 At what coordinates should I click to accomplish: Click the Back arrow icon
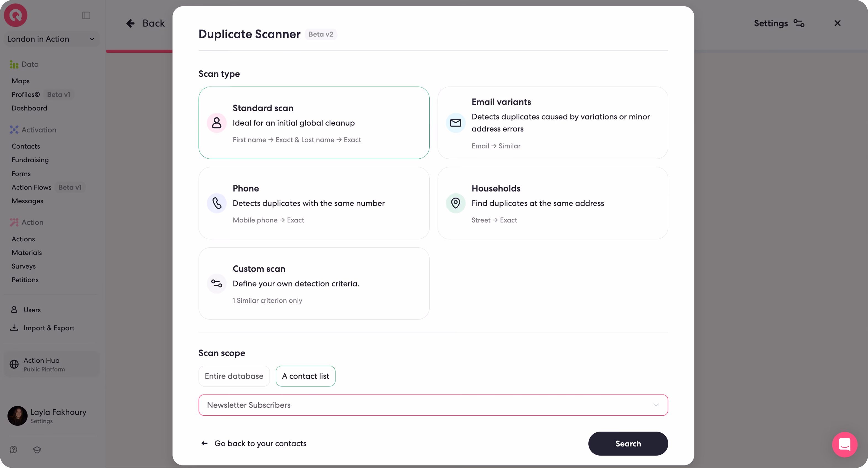click(130, 23)
